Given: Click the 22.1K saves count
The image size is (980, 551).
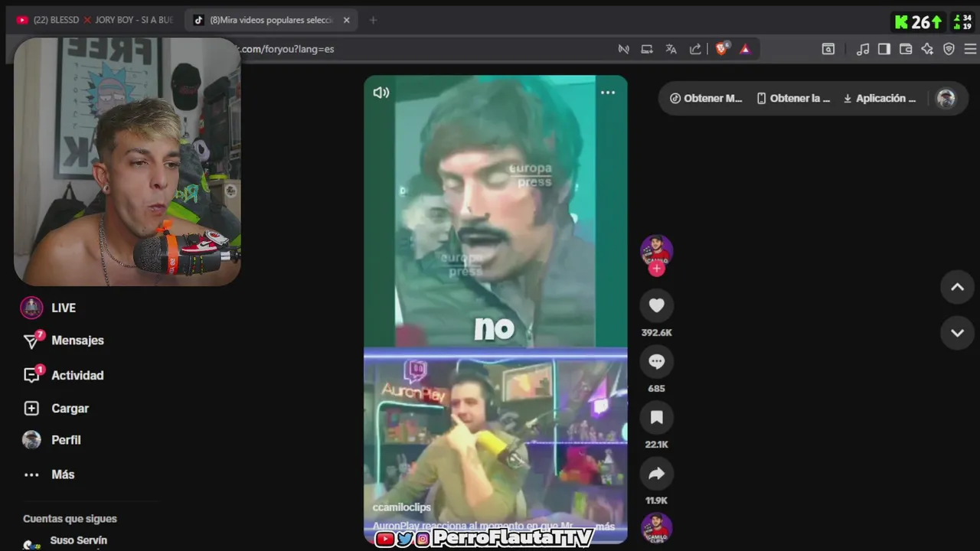Looking at the screenshot, I should (657, 445).
